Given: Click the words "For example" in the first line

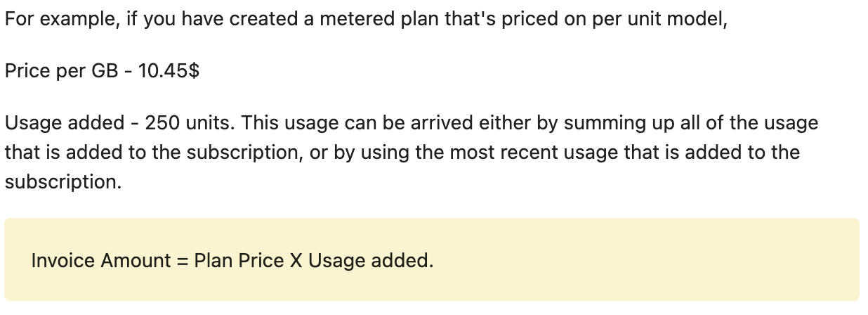Looking at the screenshot, I should 60,19.
